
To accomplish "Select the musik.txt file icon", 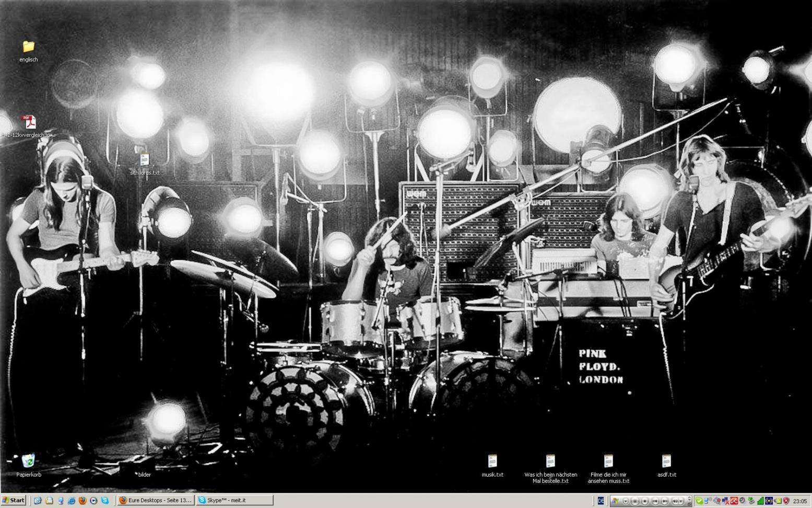I will pyautogui.click(x=492, y=461).
